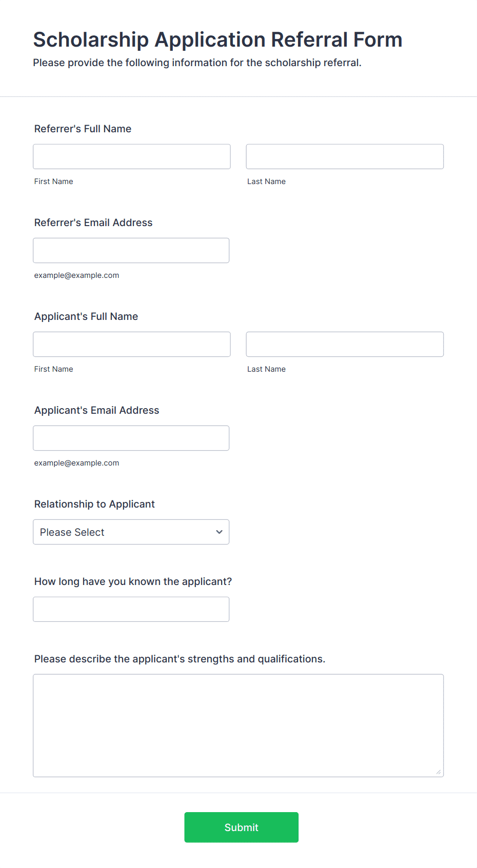Image resolution: width=477 pixels, height=868 pixels.
Task: Click the Applicant's Email Address input box
Action: pos(131,438)
